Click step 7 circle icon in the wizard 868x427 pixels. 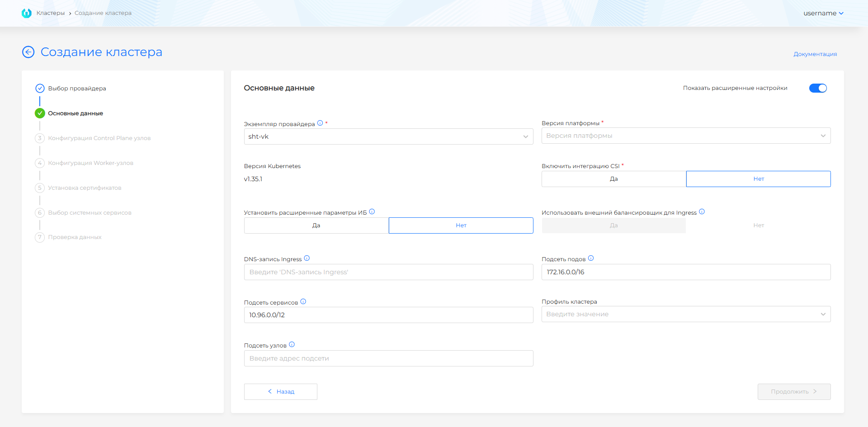click(40, 237)
